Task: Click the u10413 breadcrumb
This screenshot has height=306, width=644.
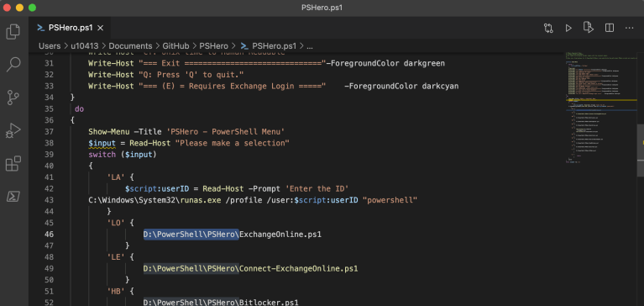Action: (x=85, y=45)
